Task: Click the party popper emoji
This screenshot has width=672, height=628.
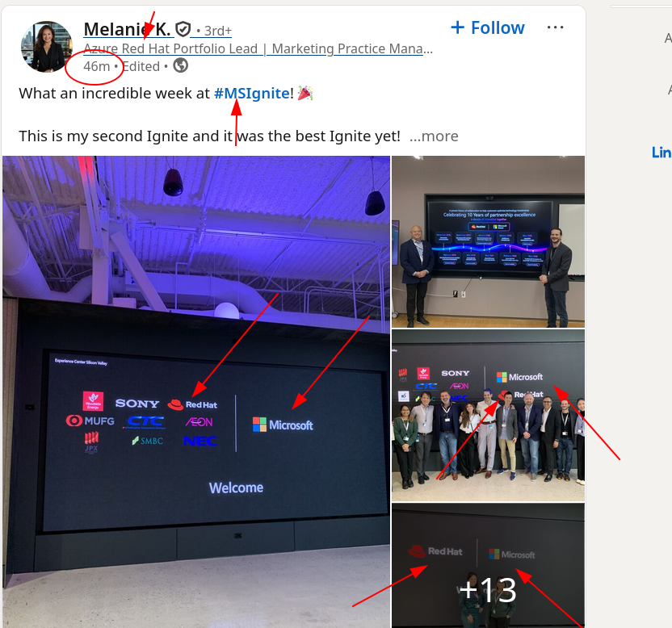Action: coord(305,93)
